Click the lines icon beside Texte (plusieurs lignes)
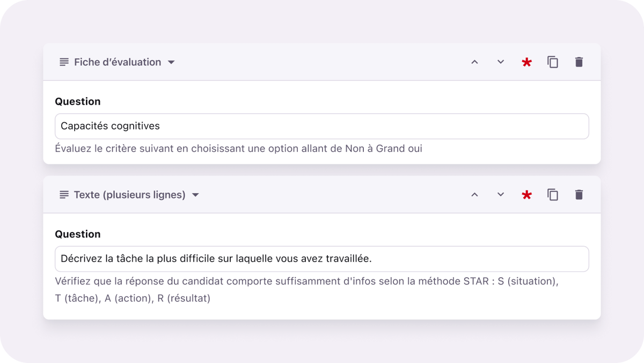Screen dimensions: 644x363 coord(64,195)
